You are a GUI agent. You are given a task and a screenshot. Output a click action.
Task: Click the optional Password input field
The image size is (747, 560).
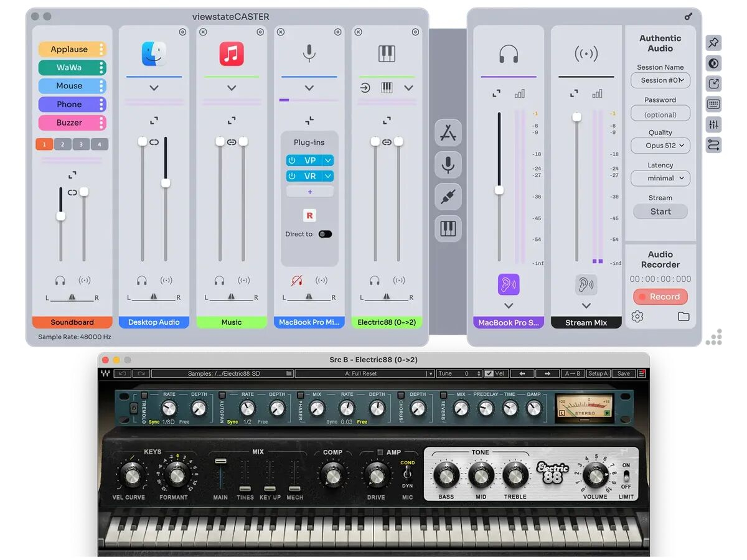(660, 114)
